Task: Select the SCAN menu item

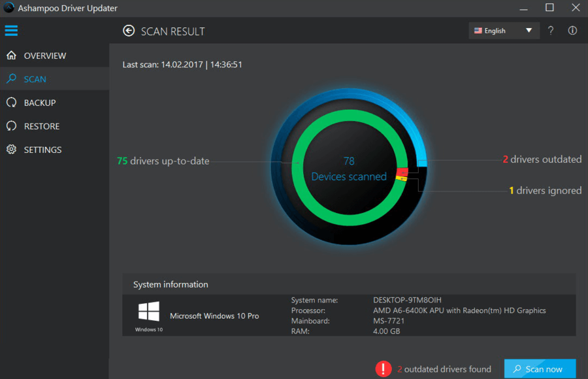Action: pyautogui.click(x=55, y=79)
